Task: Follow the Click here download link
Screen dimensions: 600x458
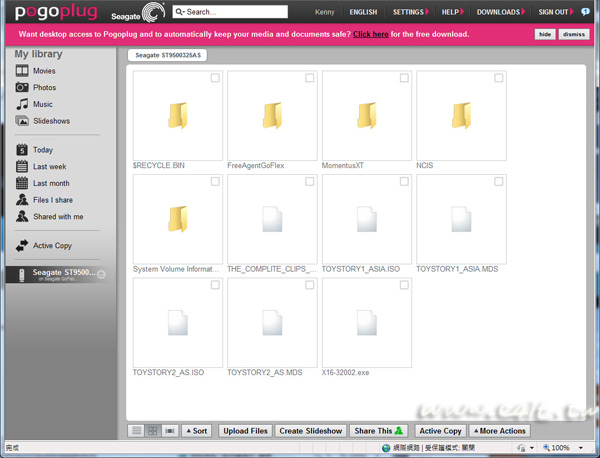Action: point(370,34)
